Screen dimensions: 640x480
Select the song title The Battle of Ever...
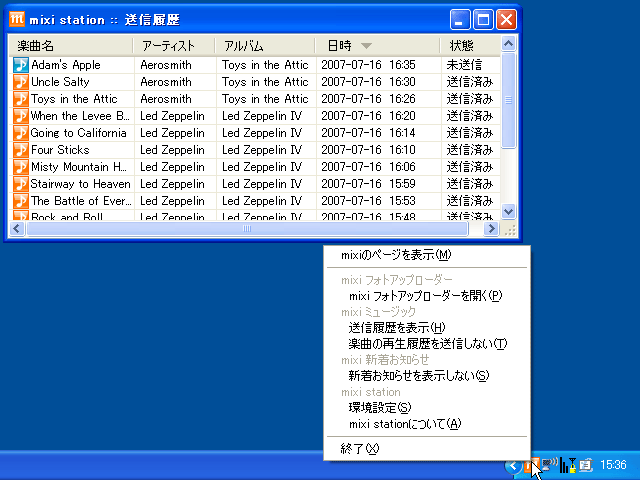point(82,201)
